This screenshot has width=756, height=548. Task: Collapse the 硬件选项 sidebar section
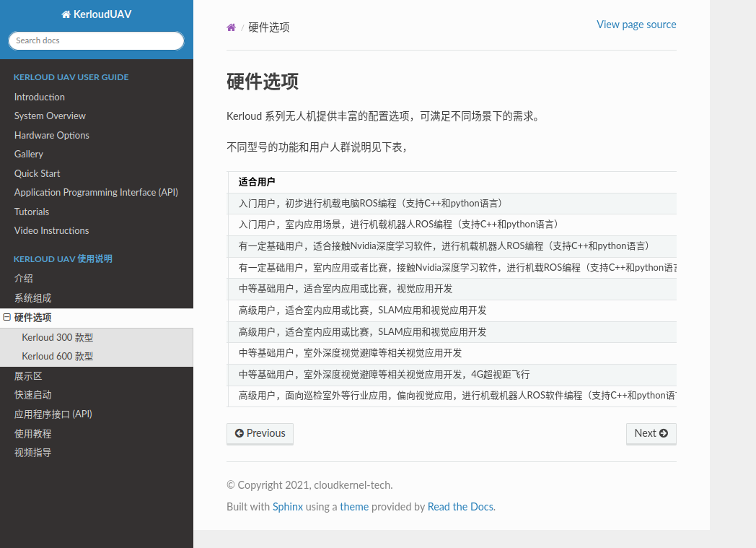coord(7,318)
